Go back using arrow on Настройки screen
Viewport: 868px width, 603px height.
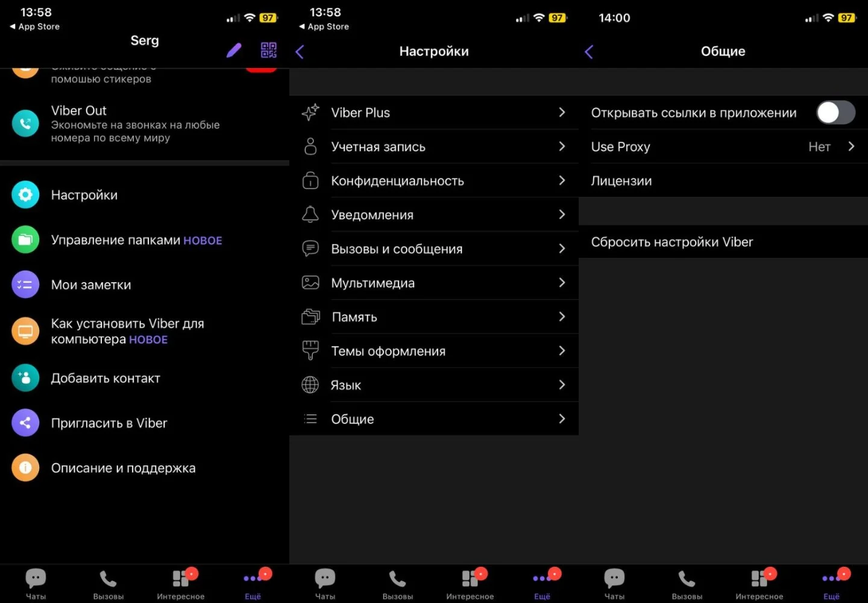[x=300, y=52]
